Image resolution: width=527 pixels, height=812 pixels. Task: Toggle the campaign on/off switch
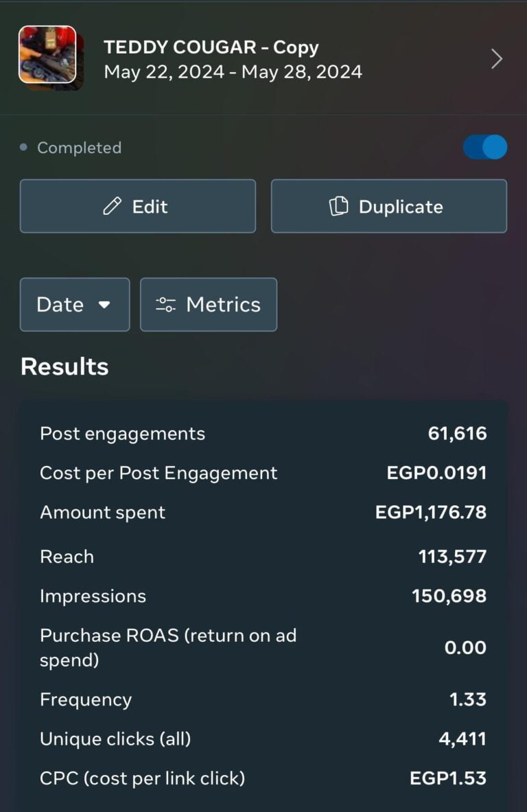[485, 147]
